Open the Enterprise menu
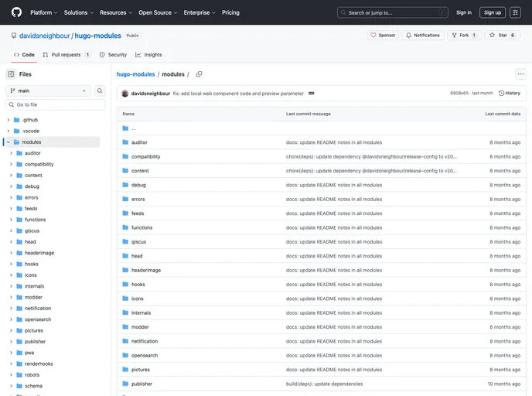Image resolution: width=532 pixels, height=396 pixels. pyautogui.click(x=199, y=12)
